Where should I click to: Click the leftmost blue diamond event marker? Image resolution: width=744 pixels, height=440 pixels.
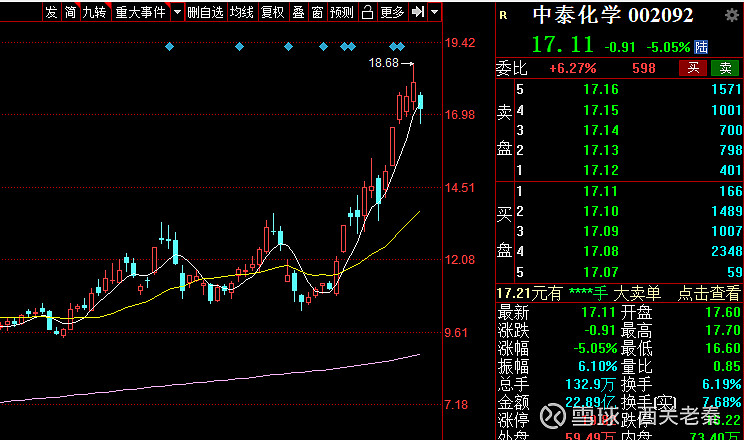169,47
